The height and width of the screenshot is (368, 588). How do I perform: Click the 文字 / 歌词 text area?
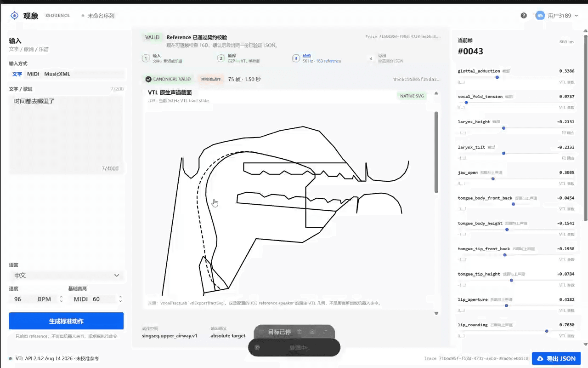(x=66, y=134)
